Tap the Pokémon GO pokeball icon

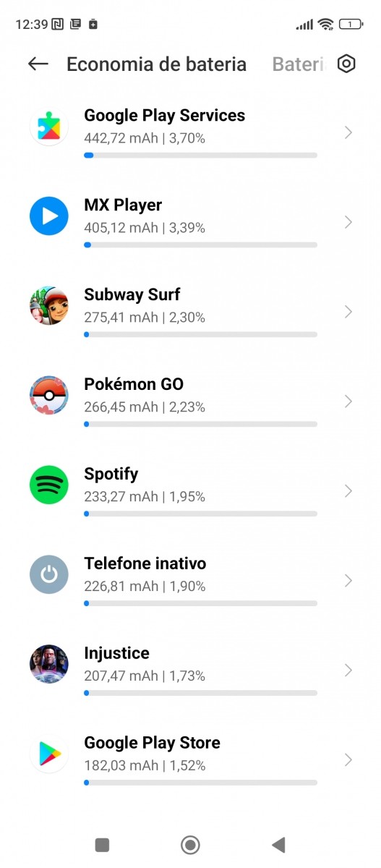49,395
